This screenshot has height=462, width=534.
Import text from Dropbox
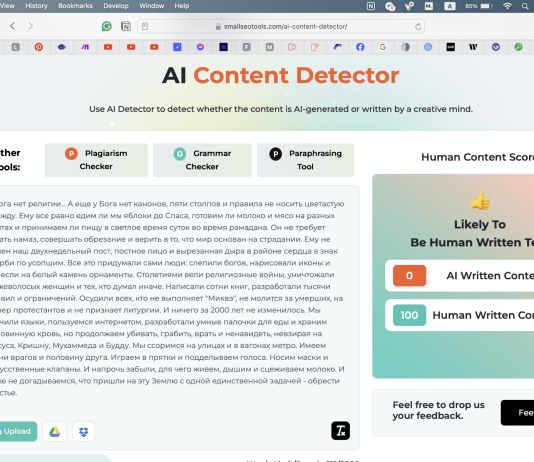83,432
